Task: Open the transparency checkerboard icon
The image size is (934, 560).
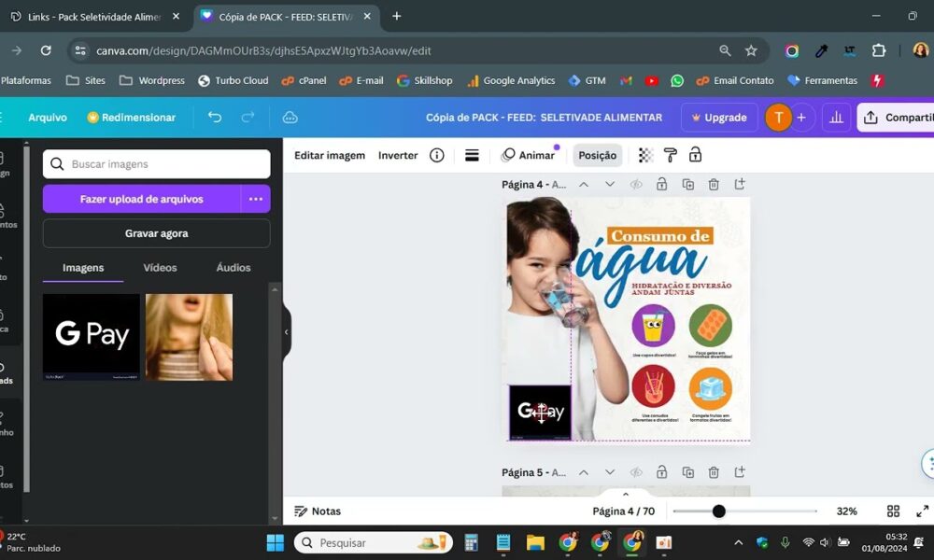Action: [x=645, y=155]
